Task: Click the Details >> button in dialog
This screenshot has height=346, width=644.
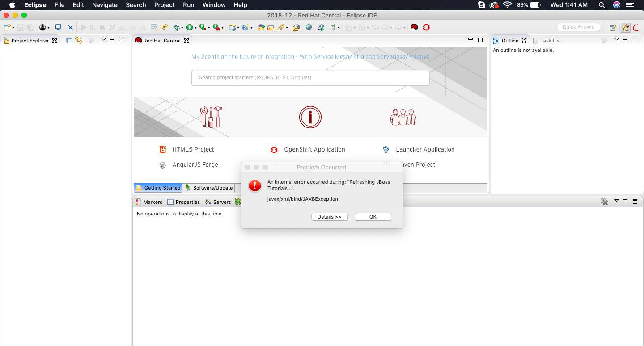Action: 330,217
